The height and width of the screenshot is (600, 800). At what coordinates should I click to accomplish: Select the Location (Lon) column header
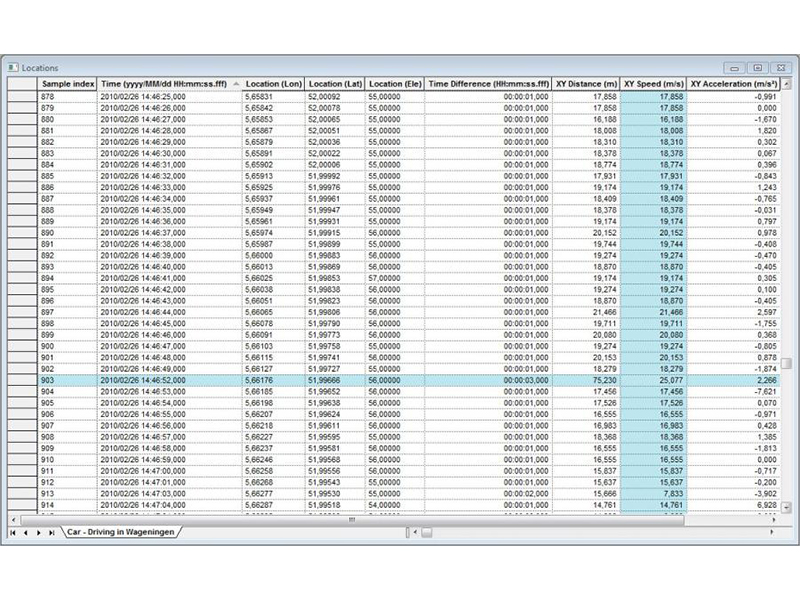[x=274, y=84]
